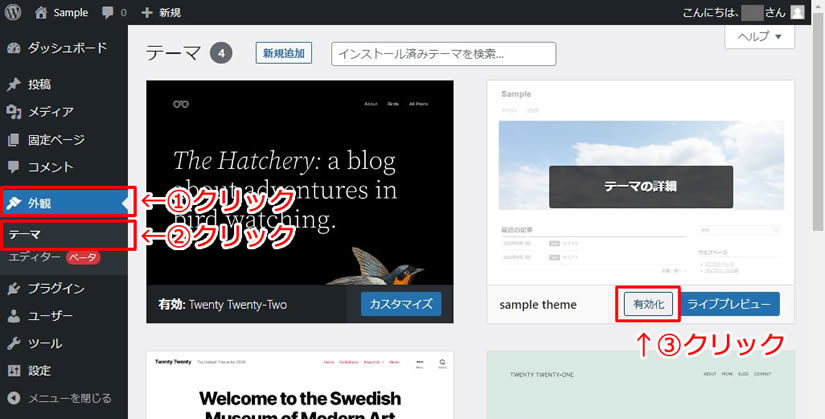Click the red ベータ badge
The width and height of the screenshot is (825, 419).
[x=83, y=257]
